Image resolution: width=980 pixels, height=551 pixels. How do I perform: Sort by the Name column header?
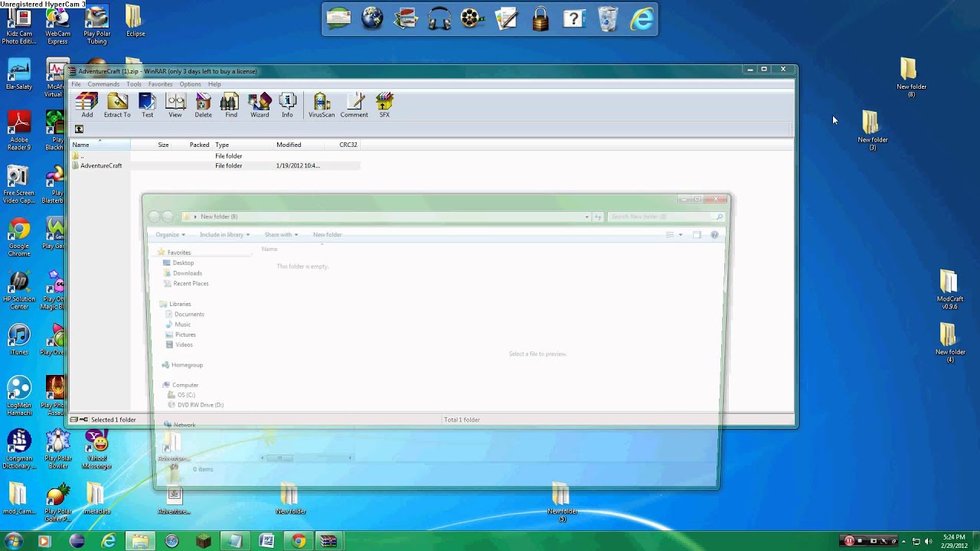(100, 145)
